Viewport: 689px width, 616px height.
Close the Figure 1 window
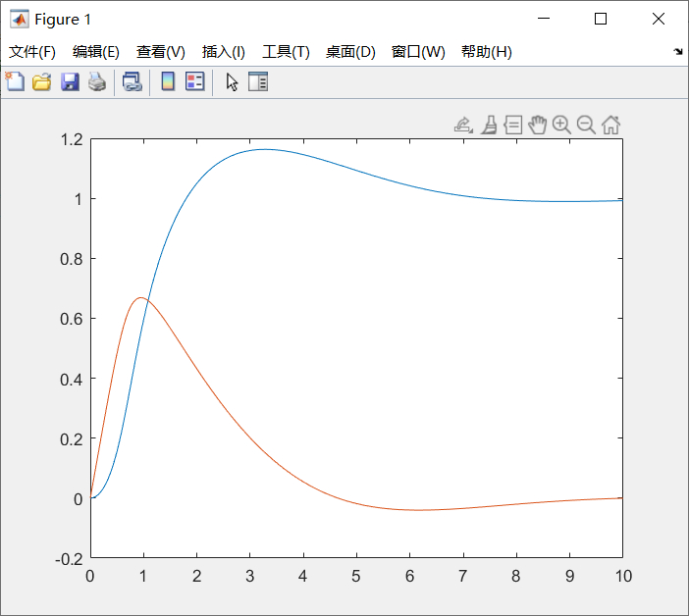[x=659, y=19]
